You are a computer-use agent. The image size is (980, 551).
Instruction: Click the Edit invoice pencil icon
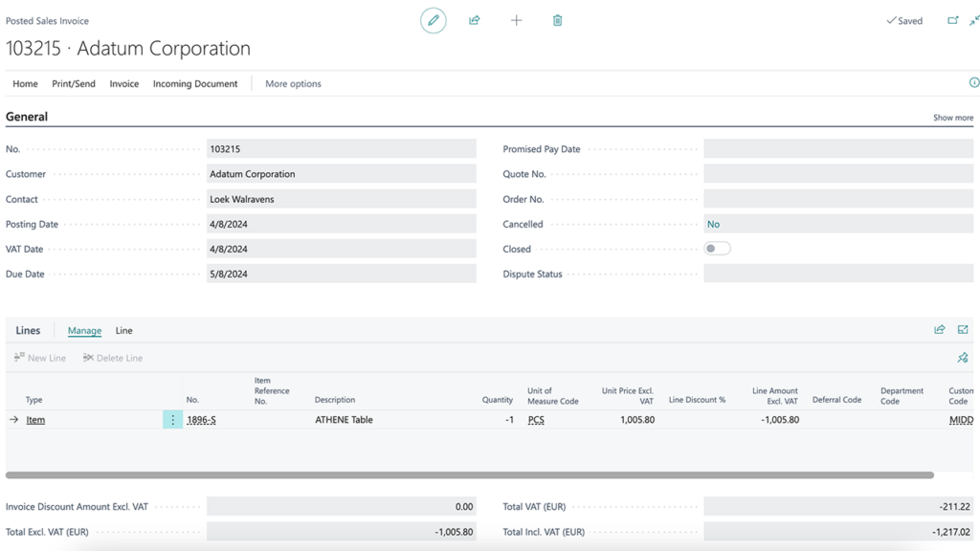click(x=433, y=20)
